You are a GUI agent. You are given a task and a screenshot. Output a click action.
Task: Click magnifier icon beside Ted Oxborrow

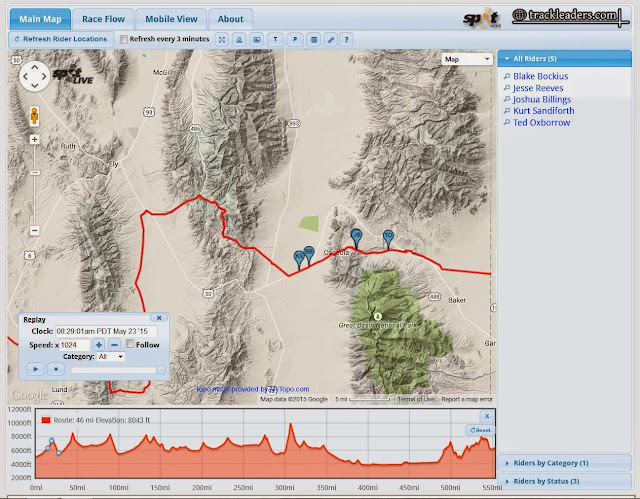click(x=507, y=122)
